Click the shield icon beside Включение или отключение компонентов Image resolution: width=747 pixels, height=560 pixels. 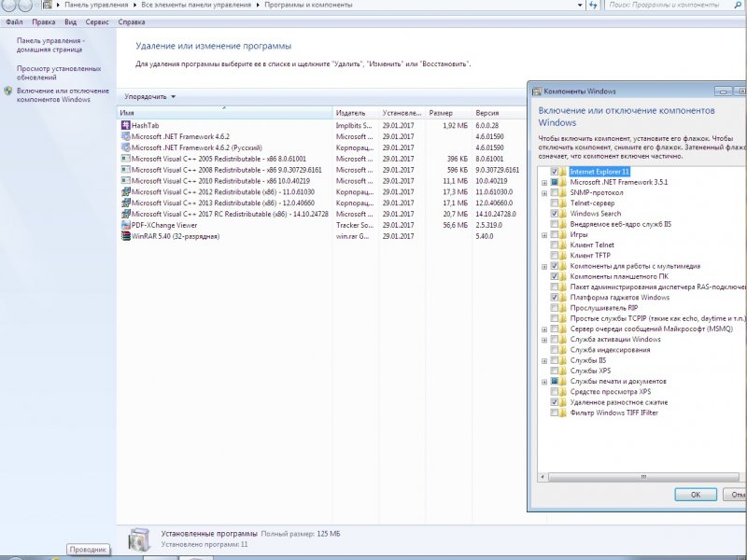pyautogui.click(x=8, y=91)
